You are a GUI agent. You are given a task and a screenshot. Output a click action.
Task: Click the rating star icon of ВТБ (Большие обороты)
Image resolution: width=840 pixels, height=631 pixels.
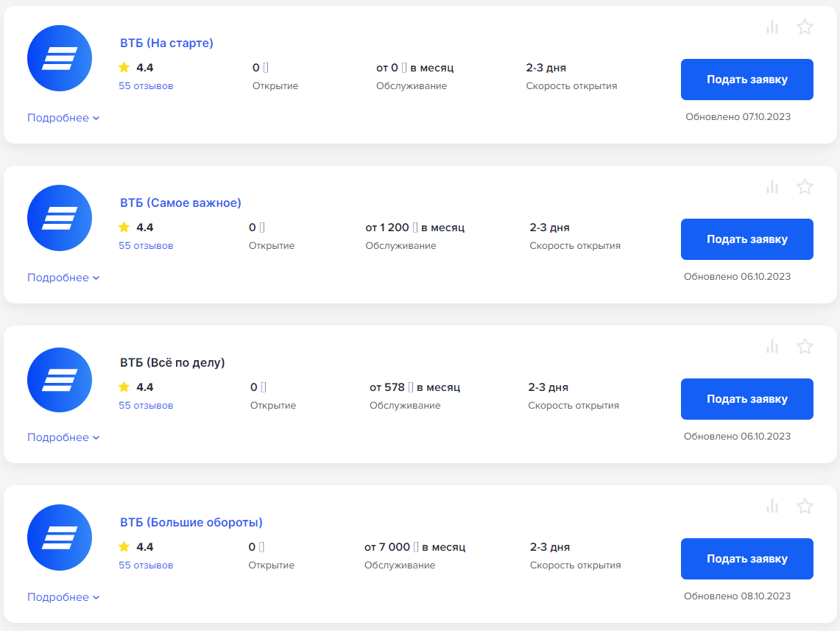tap(124, 546)
